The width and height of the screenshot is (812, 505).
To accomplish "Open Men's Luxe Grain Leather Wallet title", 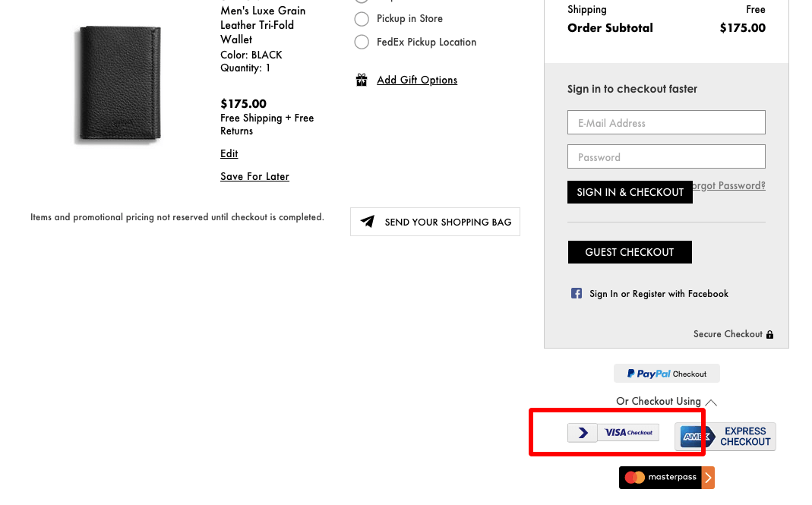I will pos(263,25).
